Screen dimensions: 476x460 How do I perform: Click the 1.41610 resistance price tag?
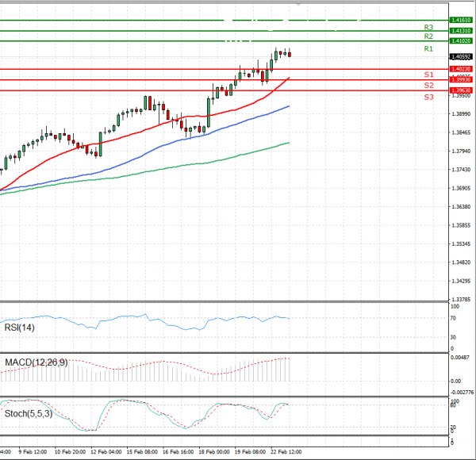[x=461, y=20]
